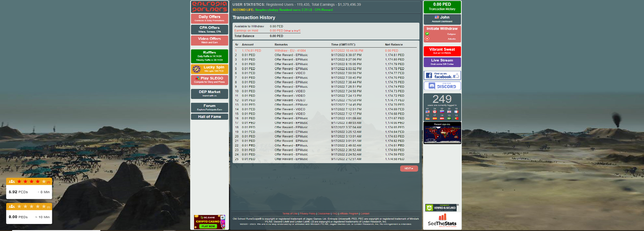Viewport: 644px width, 231px height.
Task: Open the Affiliate Program link
Action: [349, 214]
